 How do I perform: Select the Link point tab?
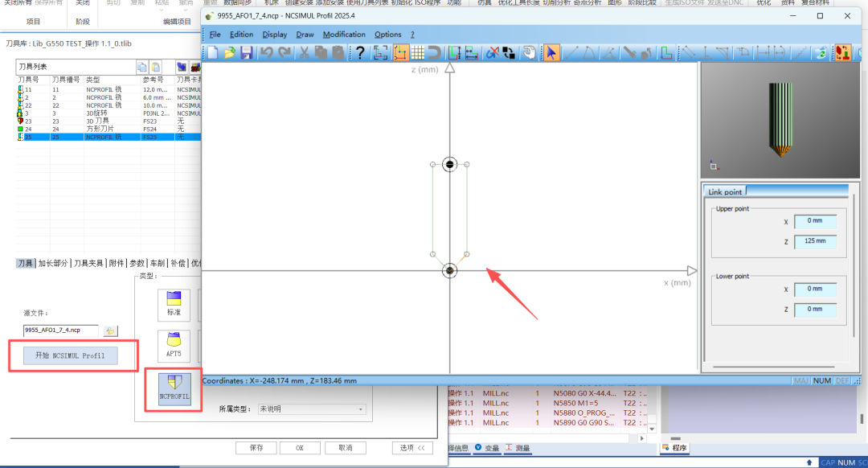[725, 191]
